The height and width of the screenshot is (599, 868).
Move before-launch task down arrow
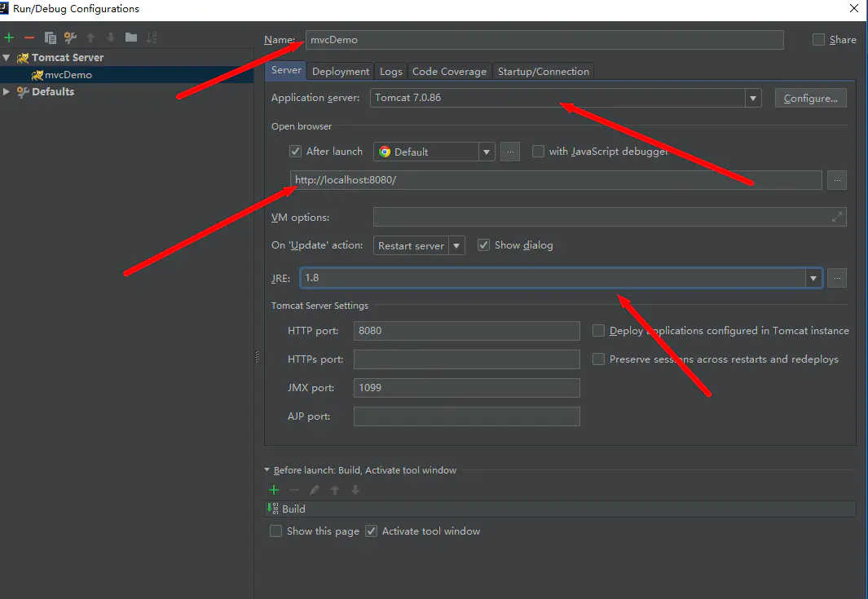(x=355, y=490)
